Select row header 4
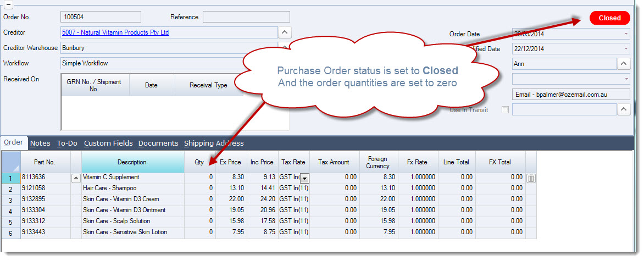The width and height of the screenshot is (644, 260). (x=11, y=211)
